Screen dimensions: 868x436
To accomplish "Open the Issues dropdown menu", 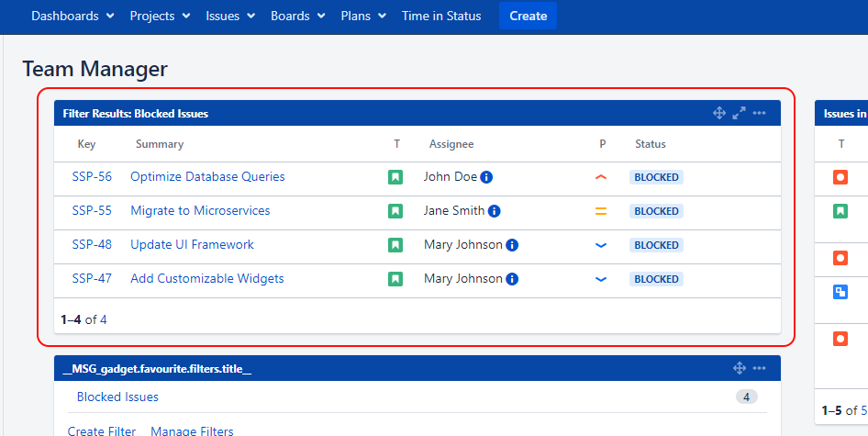I will 230,17.
